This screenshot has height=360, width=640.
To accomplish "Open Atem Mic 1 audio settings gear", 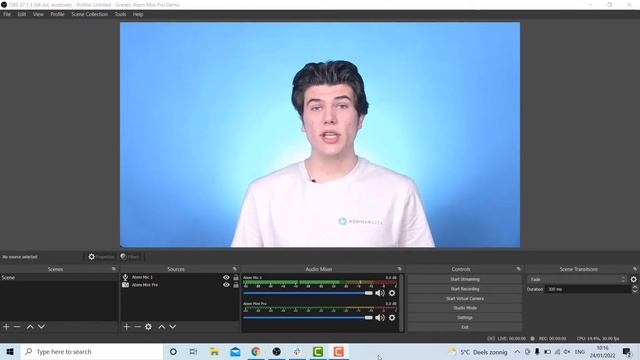I will (x=392, y=293).
